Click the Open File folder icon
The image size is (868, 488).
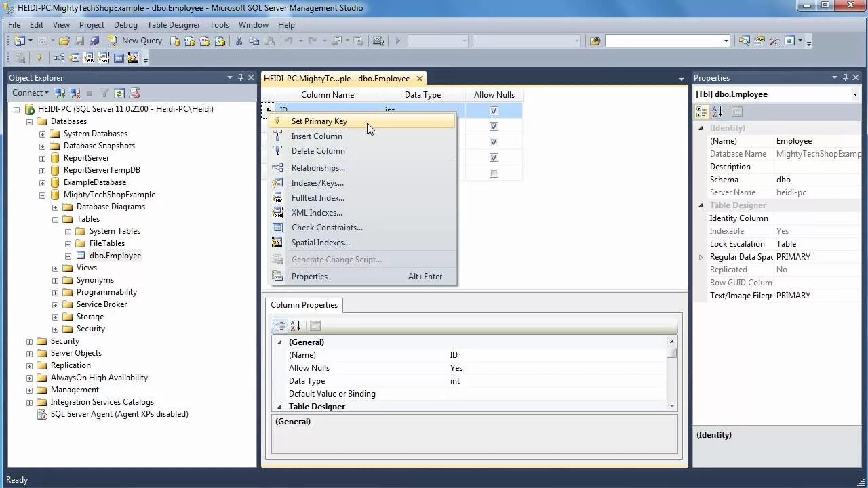click(64, 41)
